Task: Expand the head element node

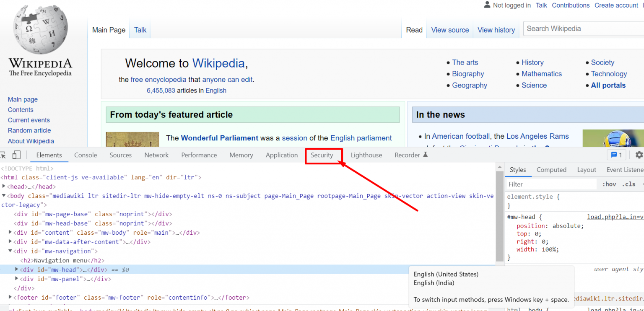Action: (4, 187)
